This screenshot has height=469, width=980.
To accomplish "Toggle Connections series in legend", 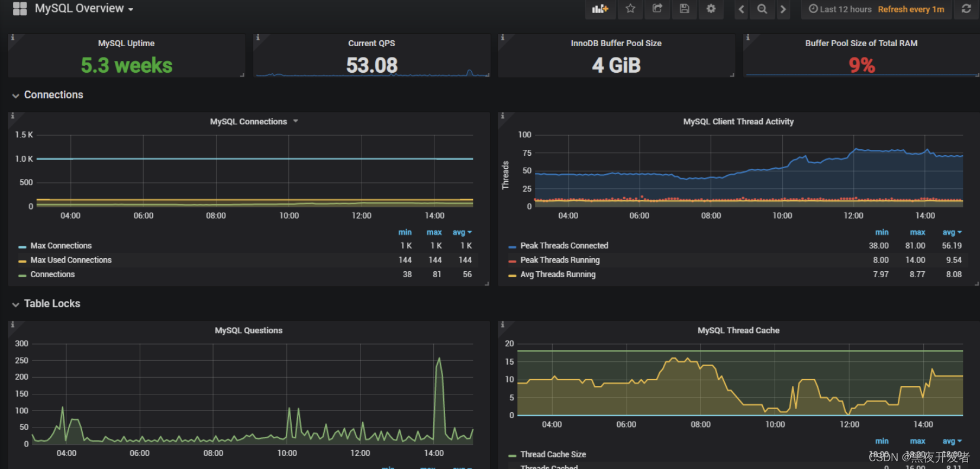I will 53,274.
